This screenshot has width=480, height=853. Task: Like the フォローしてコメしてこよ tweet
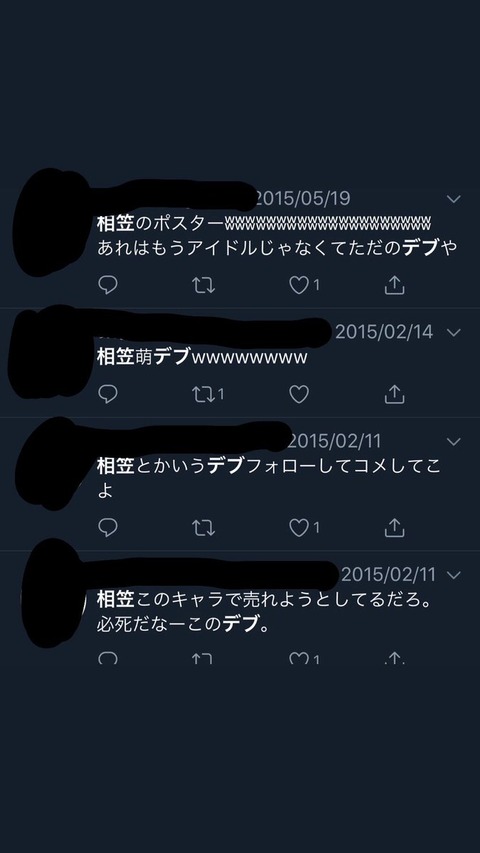[x=299, y=527]
